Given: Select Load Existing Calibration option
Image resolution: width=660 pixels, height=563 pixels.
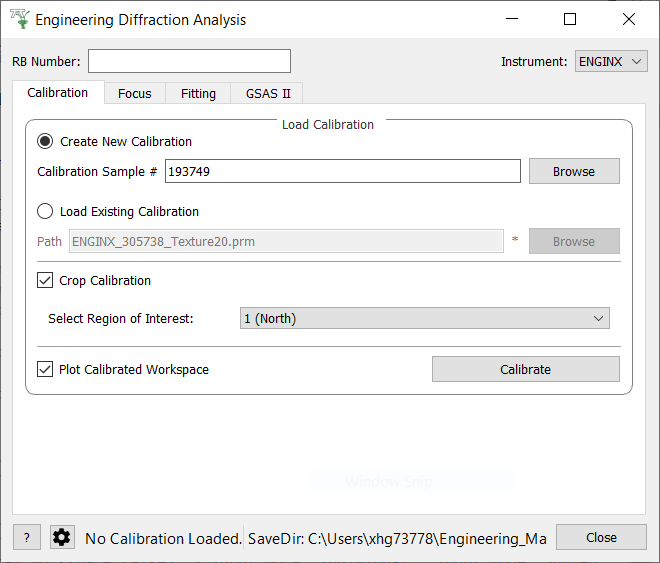Looking at the screenshot, I should (x=45, y=212).
